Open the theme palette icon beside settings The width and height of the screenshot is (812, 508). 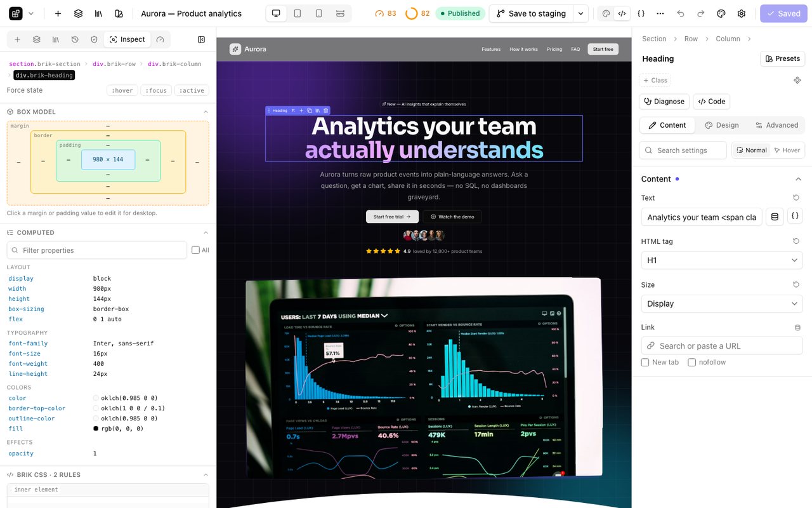pyautogui.click(x=721, y=13)
